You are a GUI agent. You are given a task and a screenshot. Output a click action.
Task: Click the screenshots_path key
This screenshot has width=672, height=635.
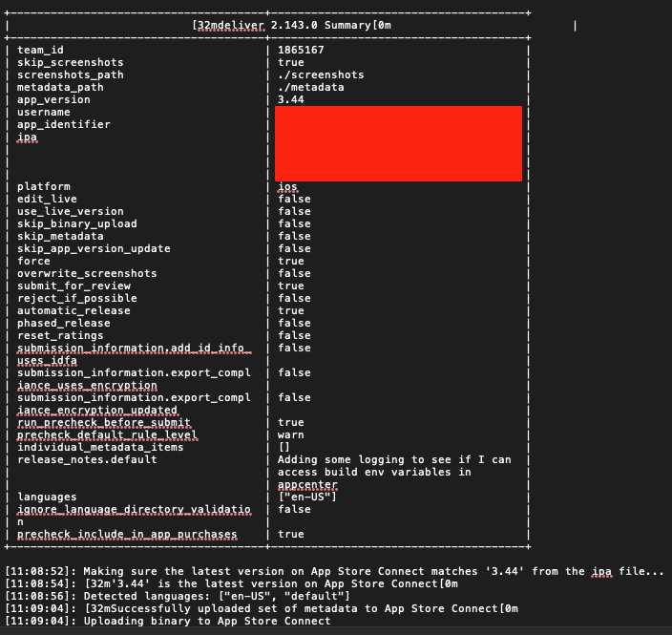(71, 75)
